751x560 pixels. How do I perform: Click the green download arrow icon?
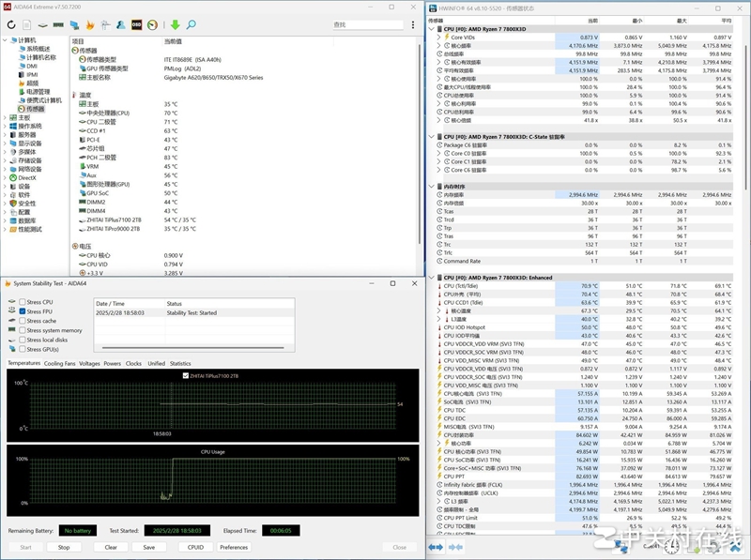coord(175,24)
